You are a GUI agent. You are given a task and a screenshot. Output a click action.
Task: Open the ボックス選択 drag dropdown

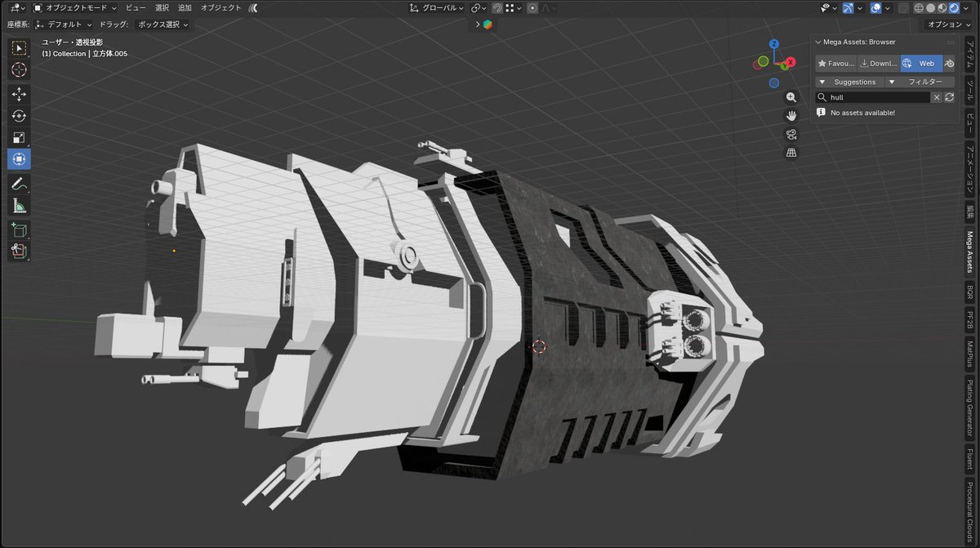163,25
